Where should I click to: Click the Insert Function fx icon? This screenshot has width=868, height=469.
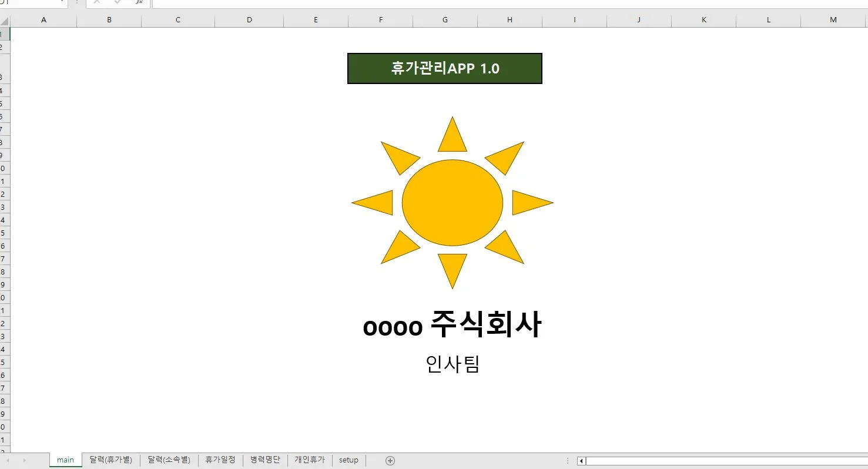coord(139,2)
